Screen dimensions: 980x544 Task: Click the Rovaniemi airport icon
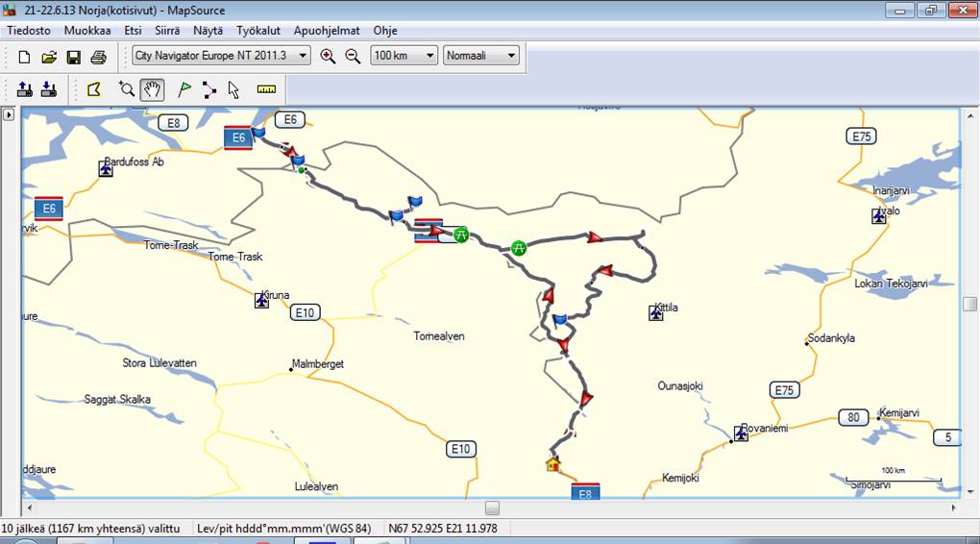[742, 433]
